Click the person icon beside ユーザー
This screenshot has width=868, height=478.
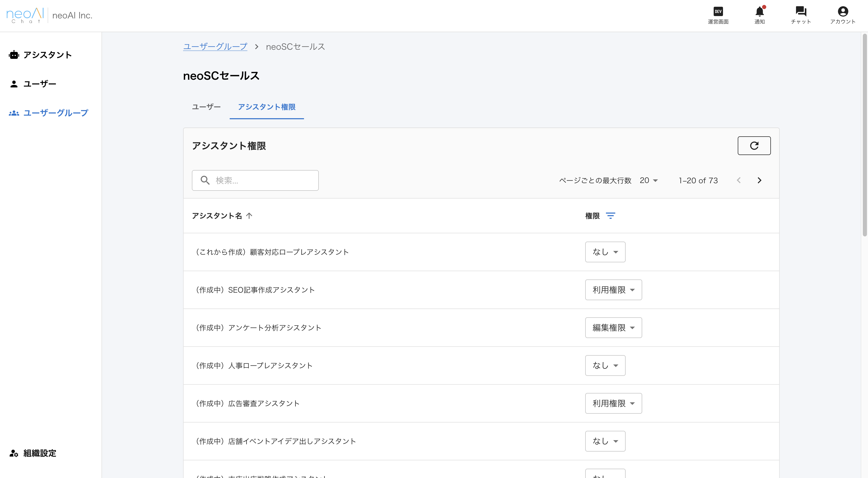[14, 84]
